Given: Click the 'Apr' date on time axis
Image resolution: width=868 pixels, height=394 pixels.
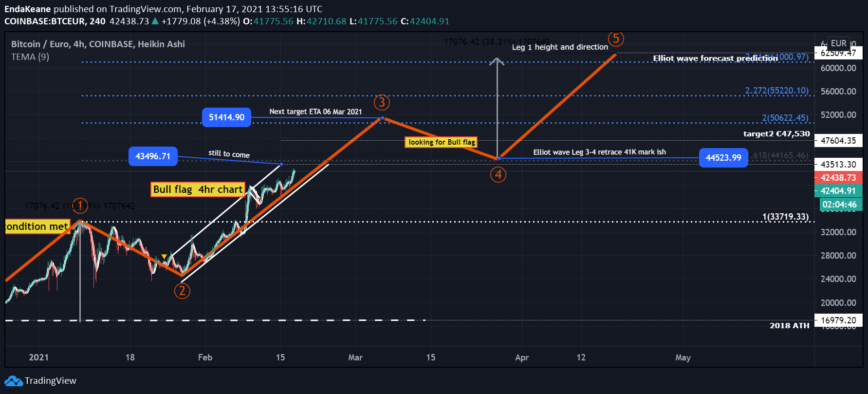Looking at the screenshot, I should (522, 357).
